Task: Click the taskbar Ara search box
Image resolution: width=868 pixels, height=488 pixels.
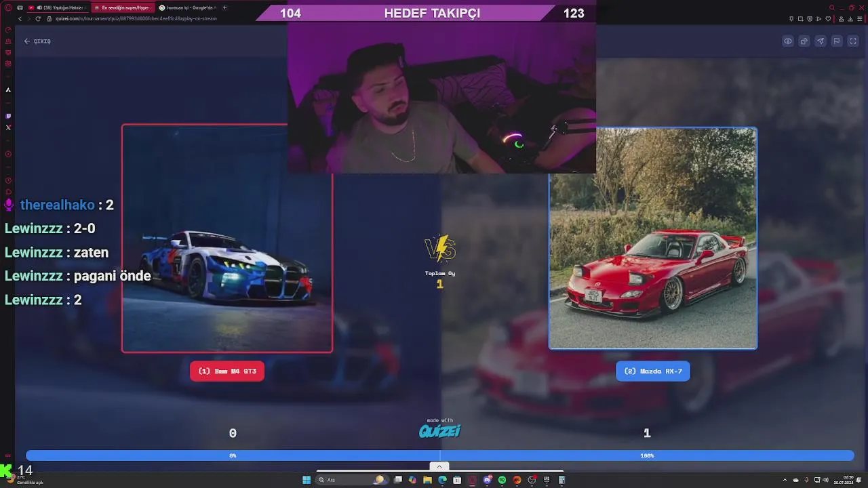Action: pos(353,480)
